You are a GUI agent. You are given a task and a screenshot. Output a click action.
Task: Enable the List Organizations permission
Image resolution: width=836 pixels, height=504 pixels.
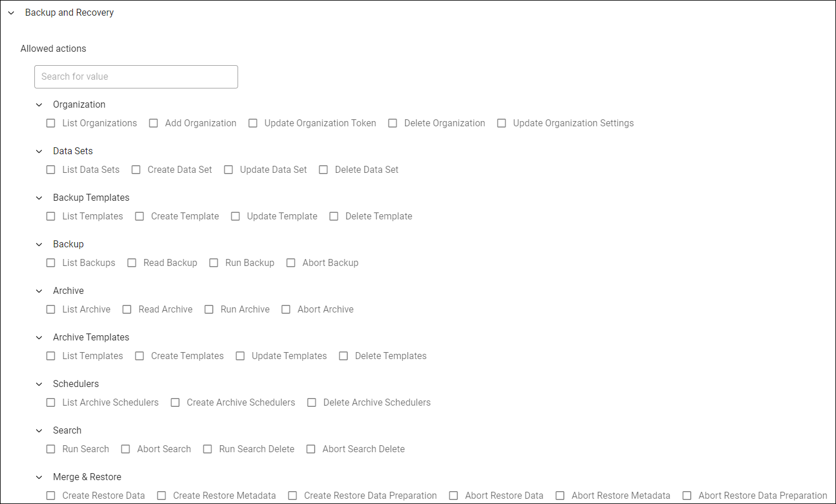pyautogui.click(x=51, y=123)
